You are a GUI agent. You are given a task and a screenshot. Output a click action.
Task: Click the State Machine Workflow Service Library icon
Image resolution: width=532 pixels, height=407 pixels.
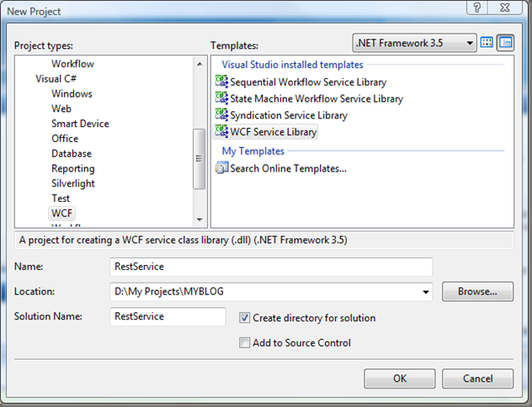click(222, 98)
